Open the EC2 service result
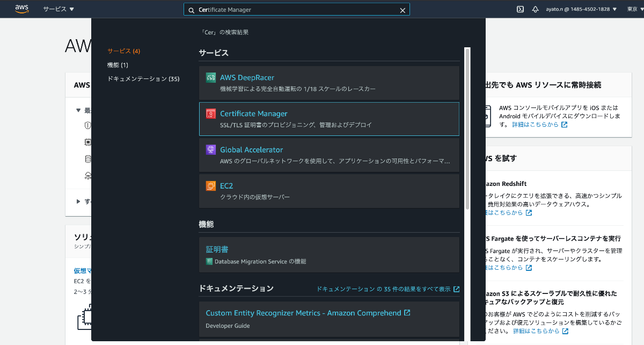 click(329, 191)
